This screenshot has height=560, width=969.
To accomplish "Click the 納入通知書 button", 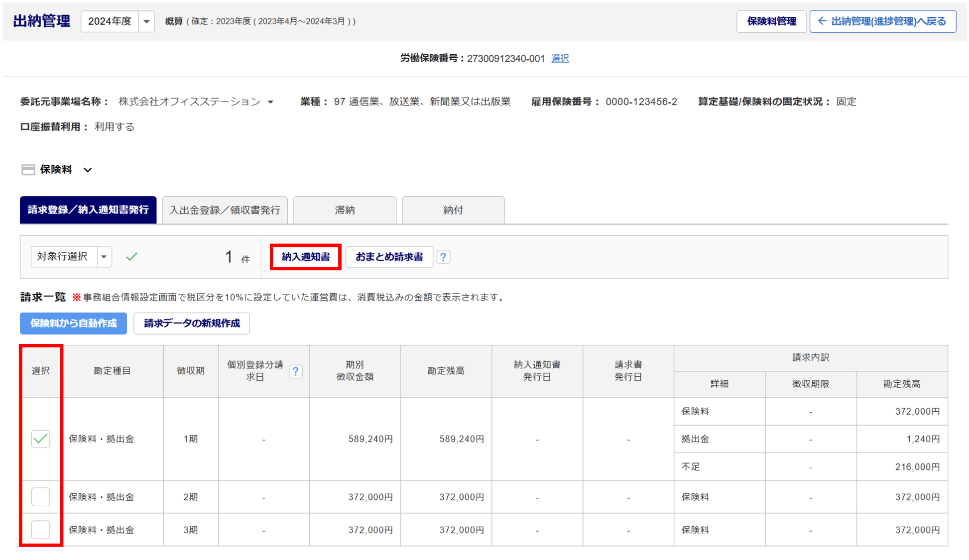I will click(x=305, y=257).
